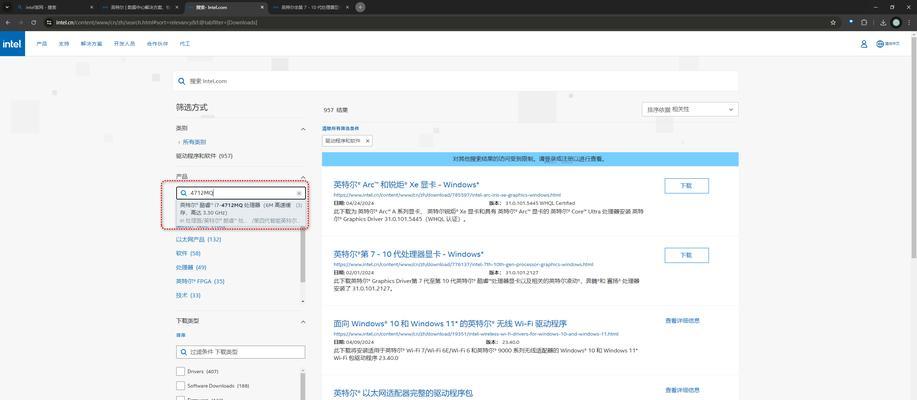This screenshot has width=917, height=400.
Task: Open the Chrome three-dot menu
Action: [909, 22]
